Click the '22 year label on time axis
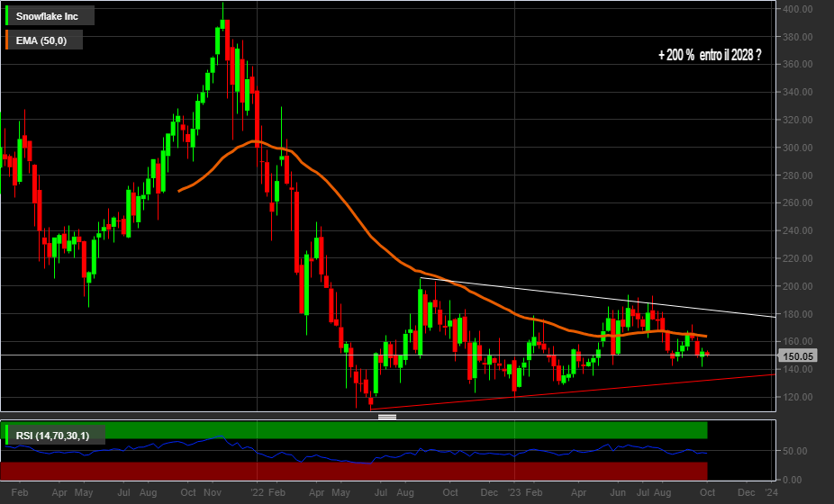This screenshot has height=504, width=834. pos(258,492)
